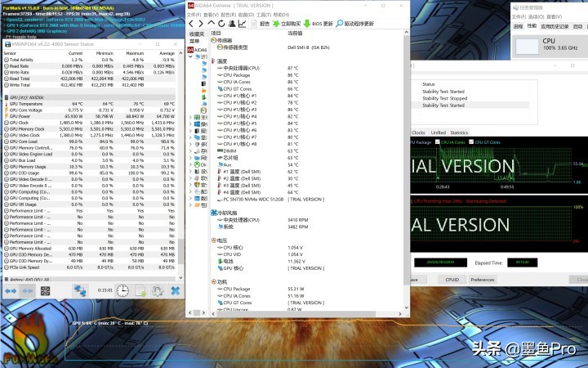Viewport: 588px width, 368px height.
Task: Collapse the GPU [#1] NVIDIA section in HWiNFO
Action: pos(7,97)
